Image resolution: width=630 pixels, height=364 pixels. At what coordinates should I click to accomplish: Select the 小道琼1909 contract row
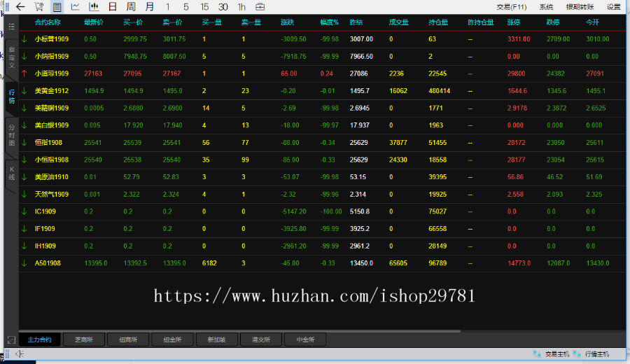pyautogui.click(x=322, y=73)
